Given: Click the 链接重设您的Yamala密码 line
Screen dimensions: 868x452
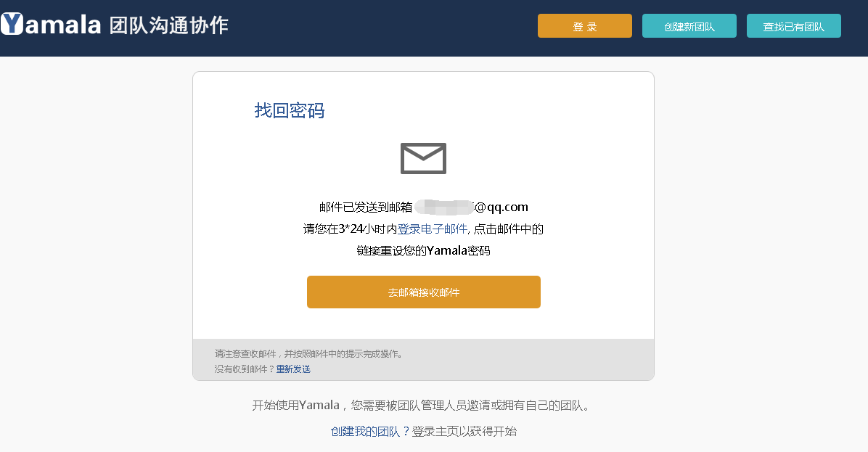Looking at the screenshot, I should [423, 251].
